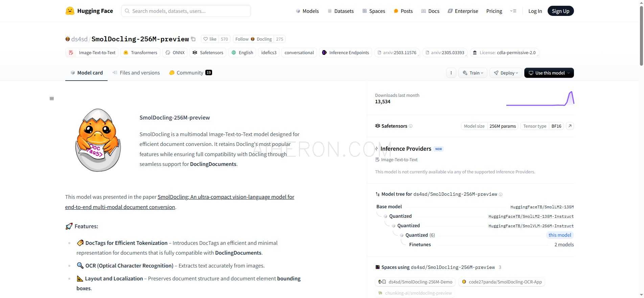Open the 2 models finetunes link

click(564, 244)
